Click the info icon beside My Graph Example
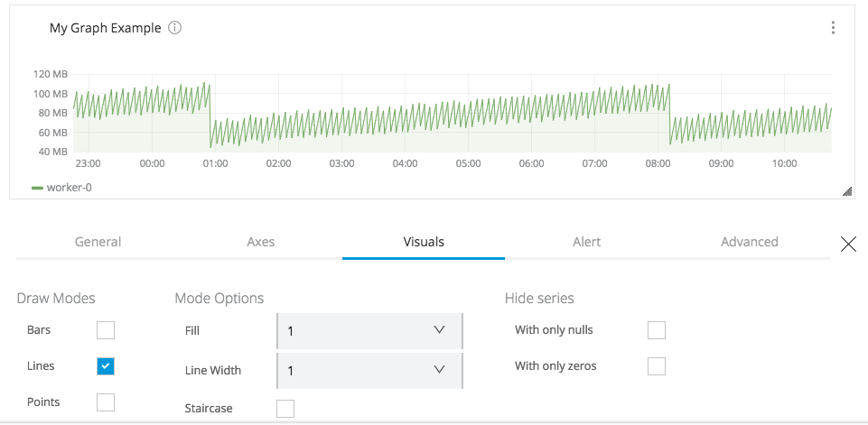Screen dimensions: 868x425 coord(175,28)
